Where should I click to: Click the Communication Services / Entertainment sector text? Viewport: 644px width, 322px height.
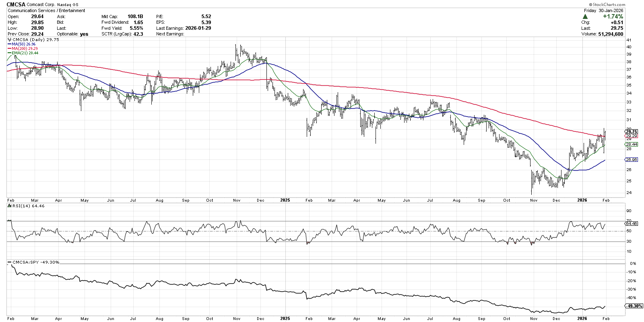point(46,10)
